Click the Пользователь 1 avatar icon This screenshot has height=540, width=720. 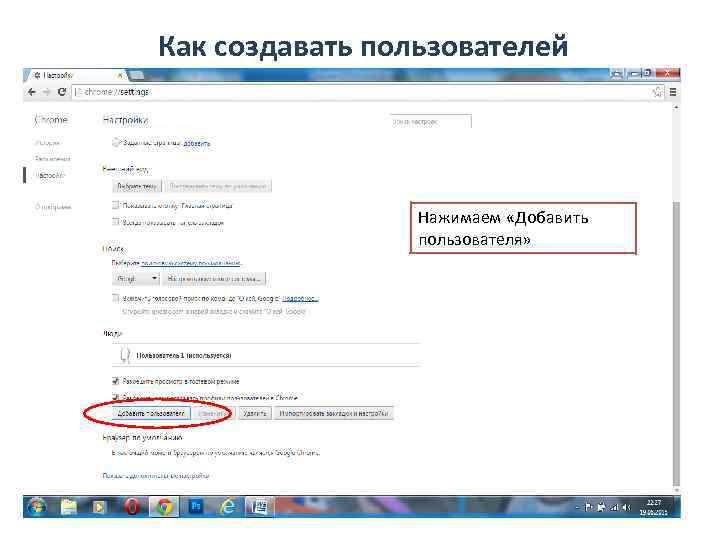click(124, 355)
